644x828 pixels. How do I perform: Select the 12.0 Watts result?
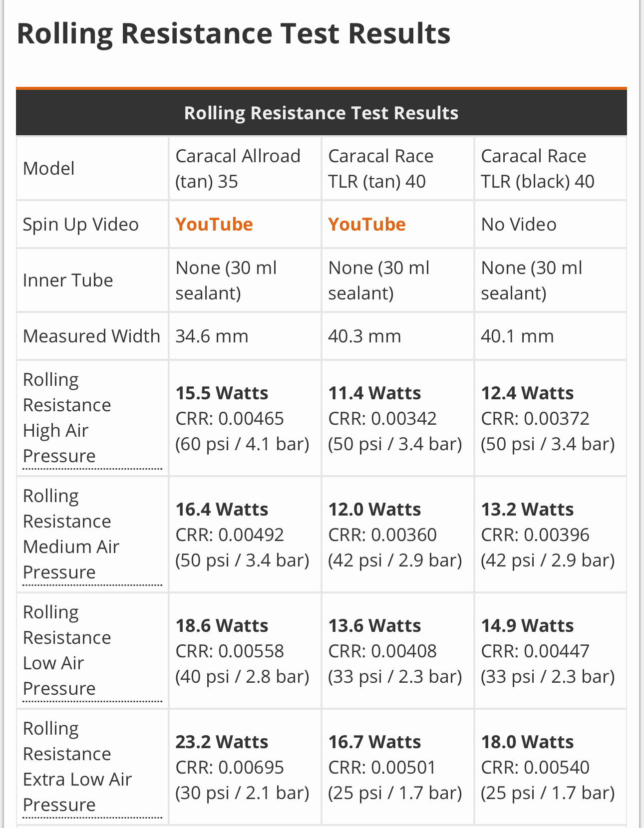tap(374, 510)
